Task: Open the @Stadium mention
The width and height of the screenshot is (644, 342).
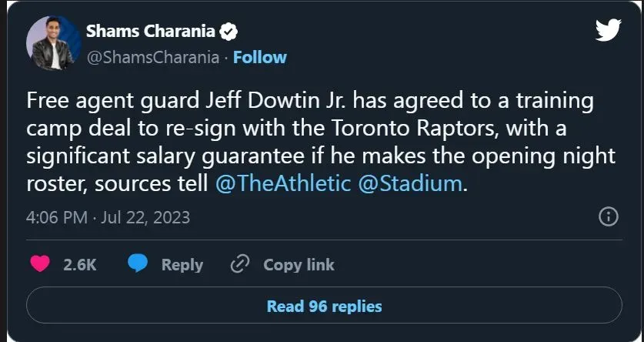Action: click(412, 183)
